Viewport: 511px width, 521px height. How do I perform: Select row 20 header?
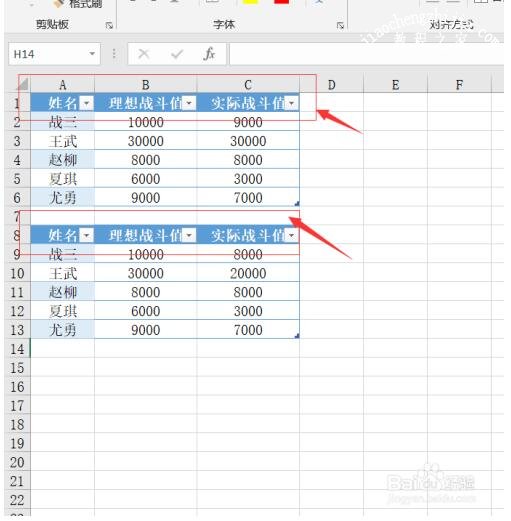[x=17, y=462]
